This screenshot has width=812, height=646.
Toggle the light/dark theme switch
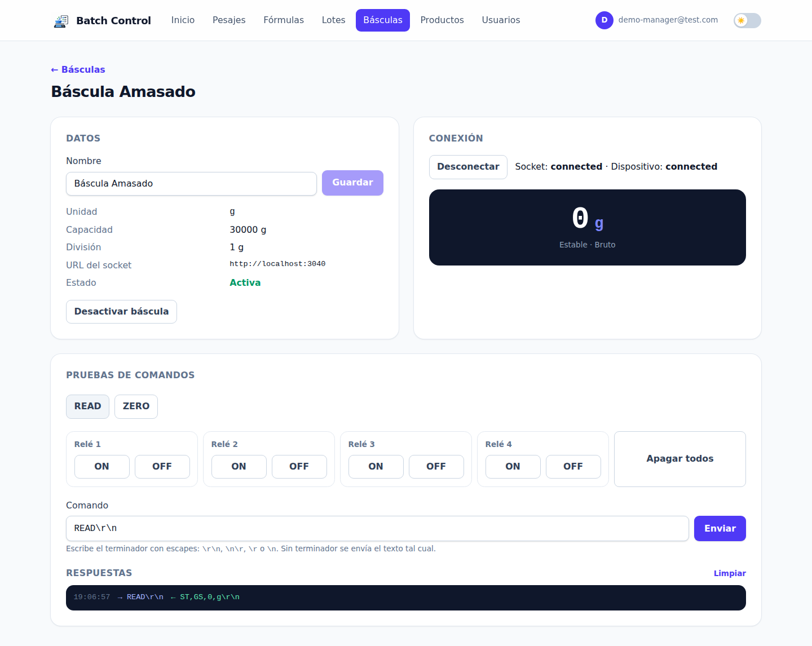coord(747,20)
